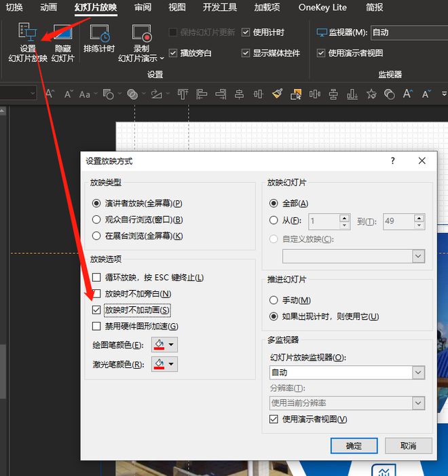Open the font name box dropdown in quick toolbar
This screenshot has height=476, width=448.
(32, 94)
